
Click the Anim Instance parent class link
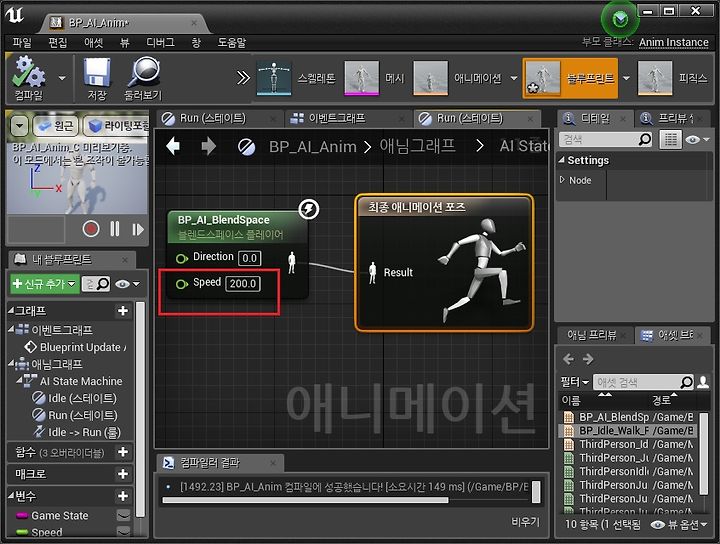tap(674, 42)
